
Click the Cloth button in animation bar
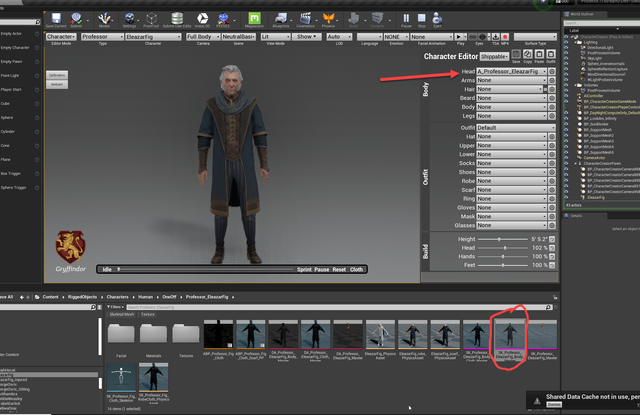(356, 269)
